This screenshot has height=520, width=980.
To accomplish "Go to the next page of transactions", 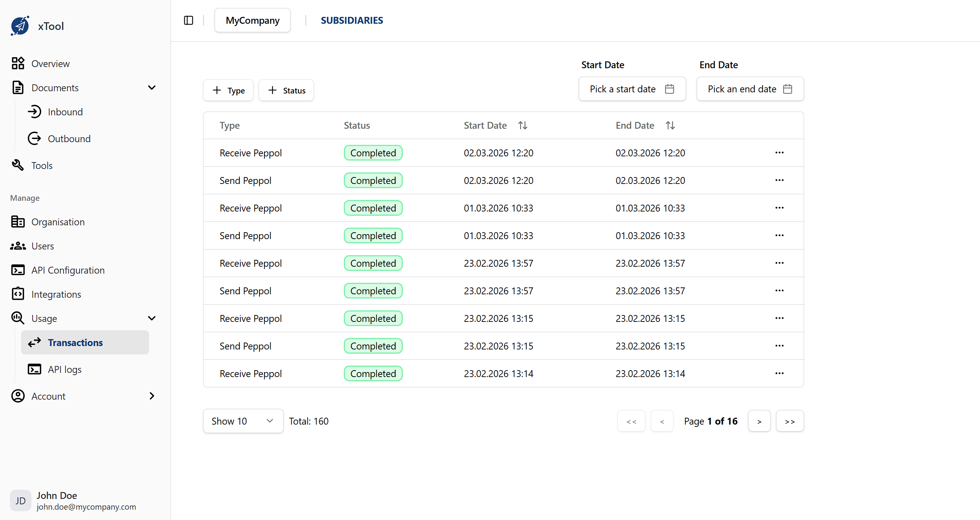I will [x=759, y=421].
